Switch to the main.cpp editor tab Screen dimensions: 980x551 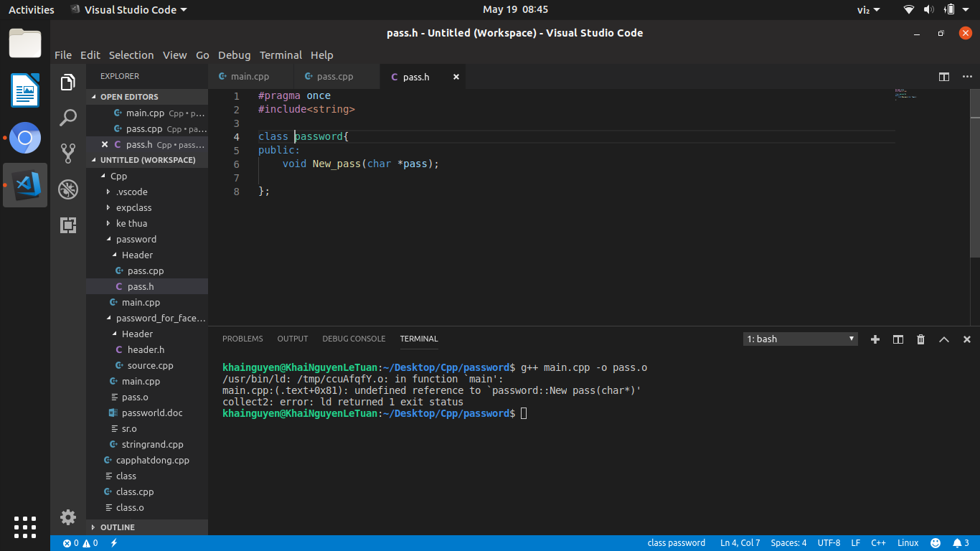[250, 77]
